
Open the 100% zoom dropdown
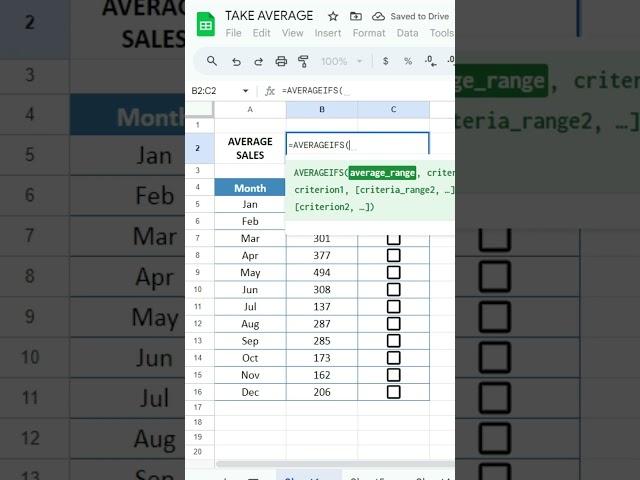coord(342,61)
